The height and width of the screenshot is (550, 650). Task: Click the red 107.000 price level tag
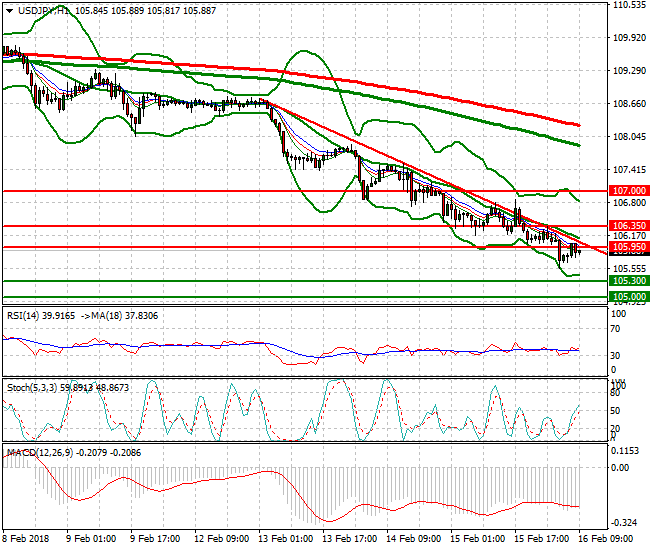tap(629, 190)
